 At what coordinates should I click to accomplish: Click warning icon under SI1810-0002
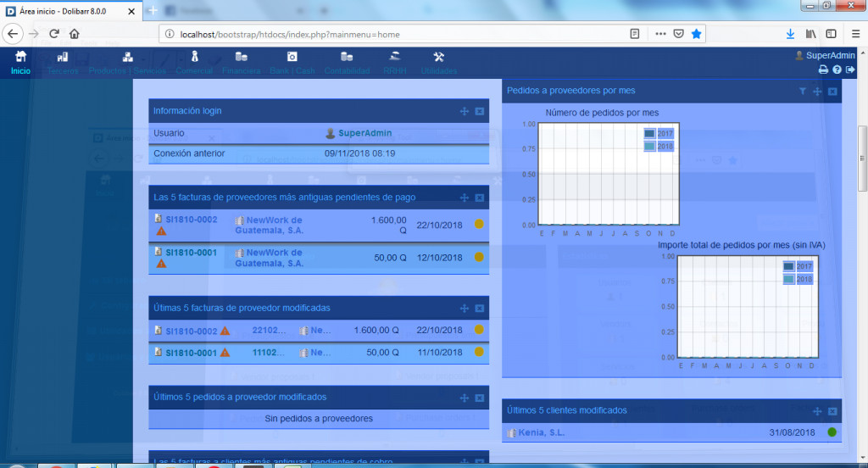(161, 231)
